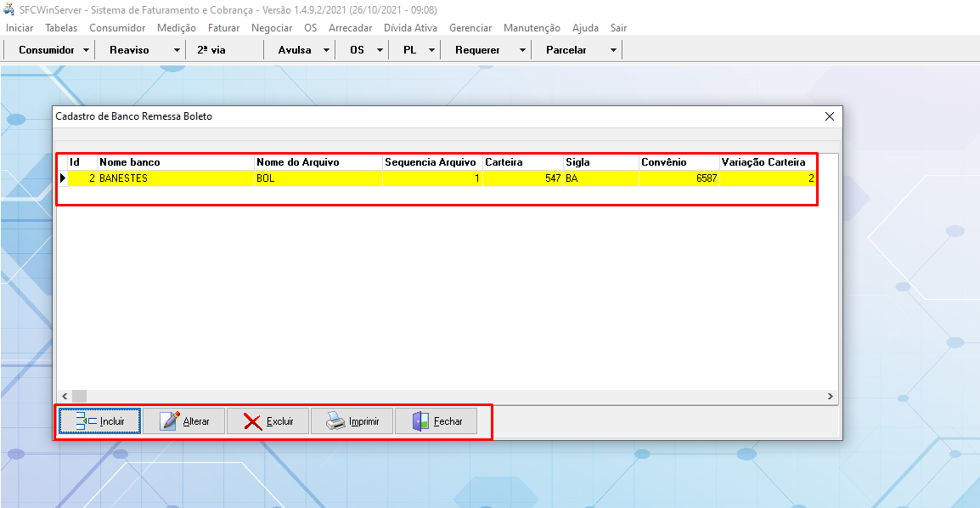Click the SFCWinServer application icon in title bar
The height and width of the screenshot is (508, 980).
tap(9, 9)
